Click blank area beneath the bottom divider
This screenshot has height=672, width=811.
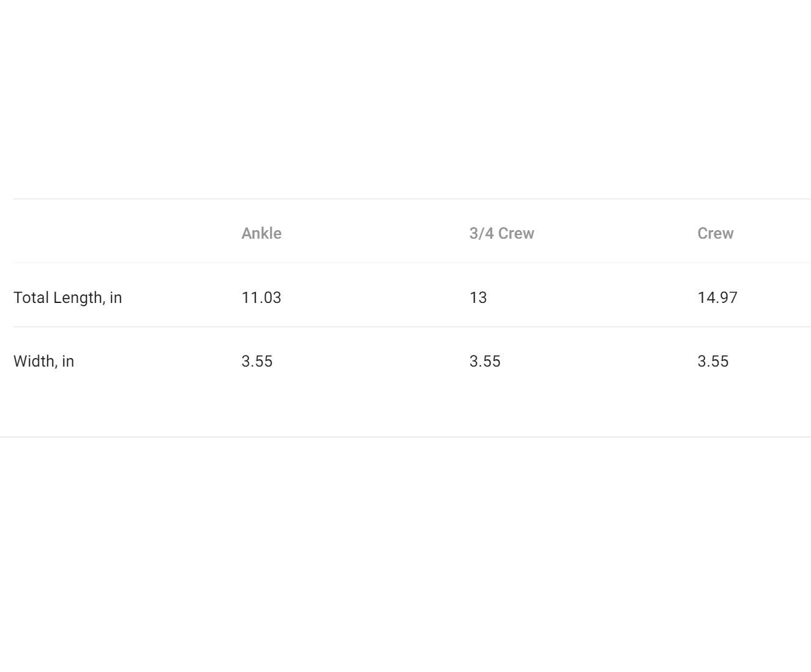(x=405, y=551)
